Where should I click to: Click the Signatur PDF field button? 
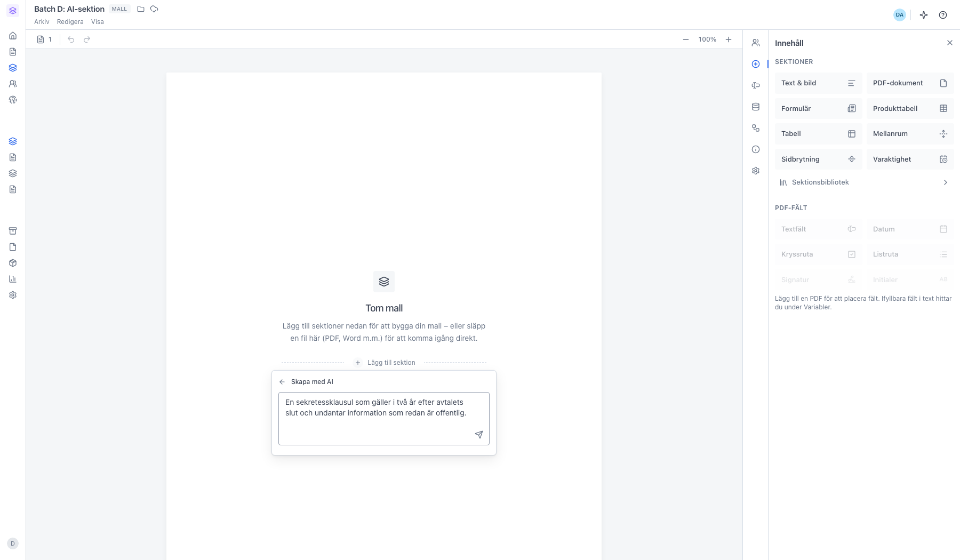pyautogui.click(x=819, y=280)
